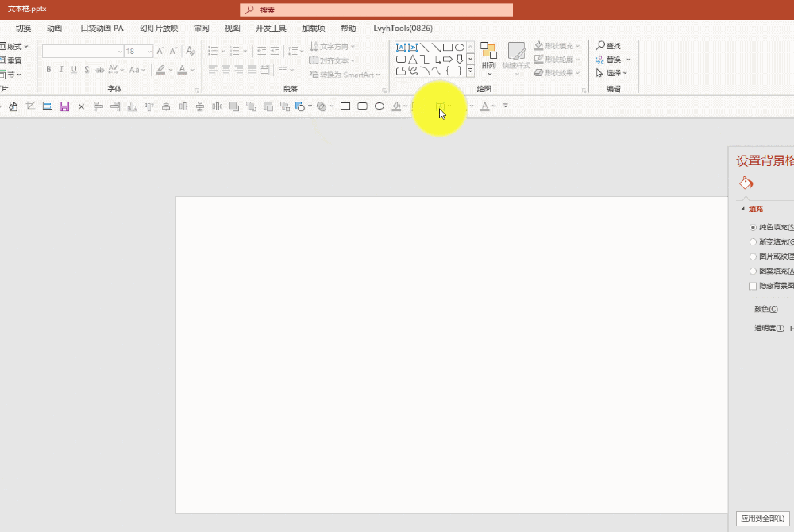Image resolution: width=794 pixels, height=532 pixels.
Task: Select rectangle shape in quick toolbar
Action: pos(345,106)
